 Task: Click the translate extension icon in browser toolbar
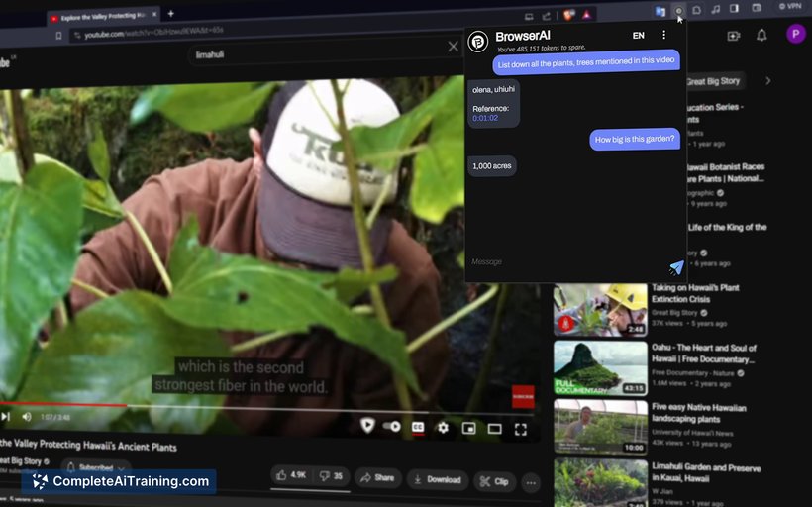[x=660, y=12]
